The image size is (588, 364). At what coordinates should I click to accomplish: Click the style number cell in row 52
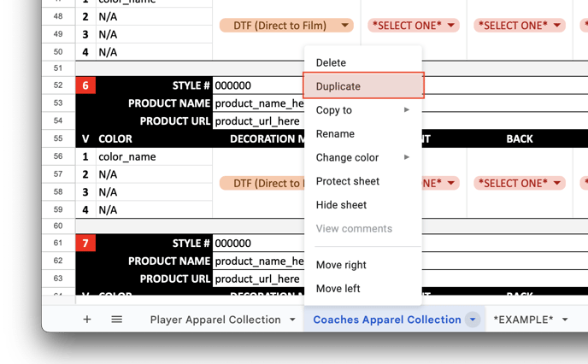tap(256, 85)
